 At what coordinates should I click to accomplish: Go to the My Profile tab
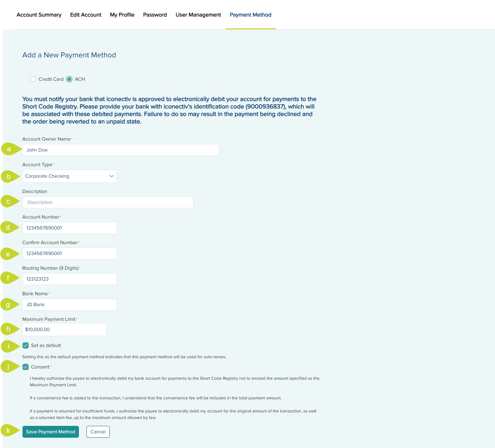click(x=122, y=15)
